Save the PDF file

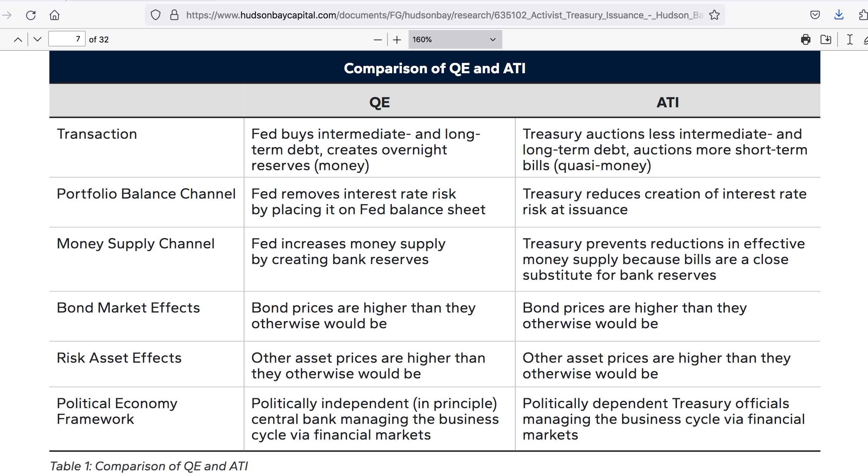point(826,39)
